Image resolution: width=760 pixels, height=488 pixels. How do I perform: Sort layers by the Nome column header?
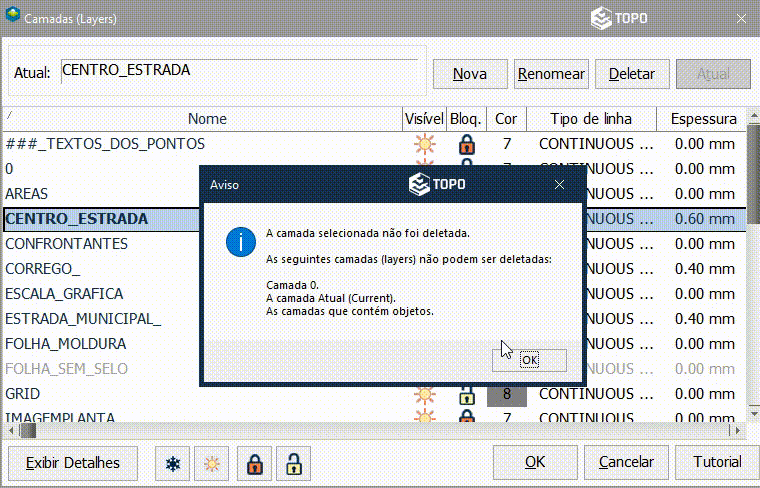click(207, 119)
